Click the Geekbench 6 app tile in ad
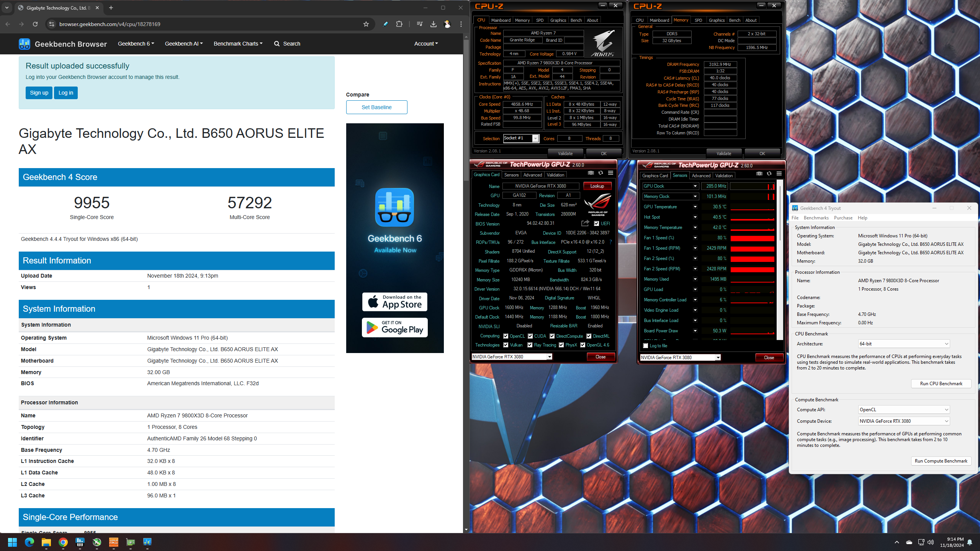Image resolution: width=980 pixels, height=551 pixels. [x=394, y=207]
